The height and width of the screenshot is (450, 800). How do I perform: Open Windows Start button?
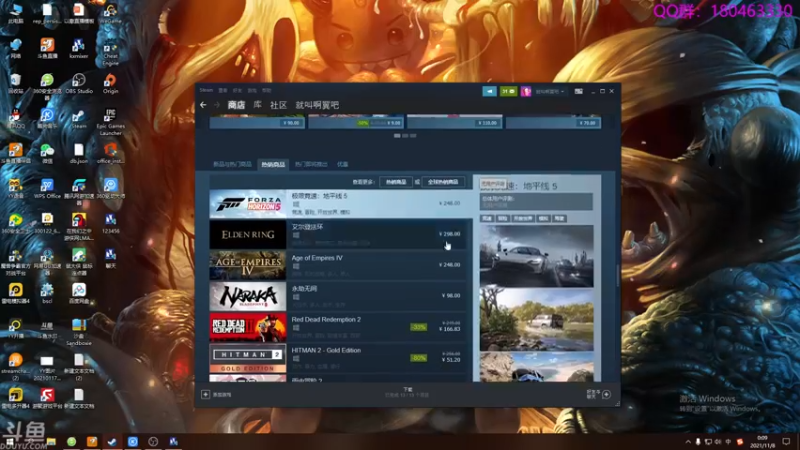click(9, 441)
